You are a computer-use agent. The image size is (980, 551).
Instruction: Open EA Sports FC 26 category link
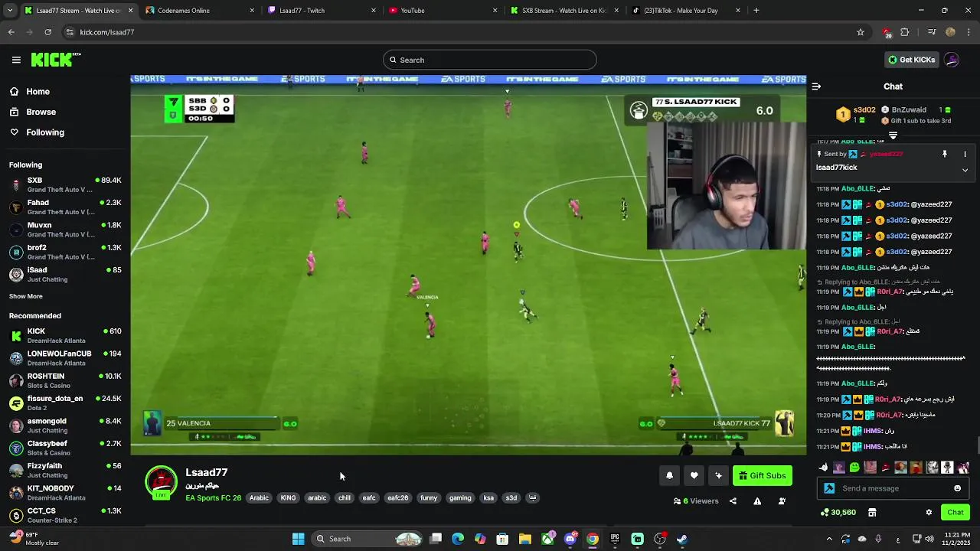tap(213, 498)
